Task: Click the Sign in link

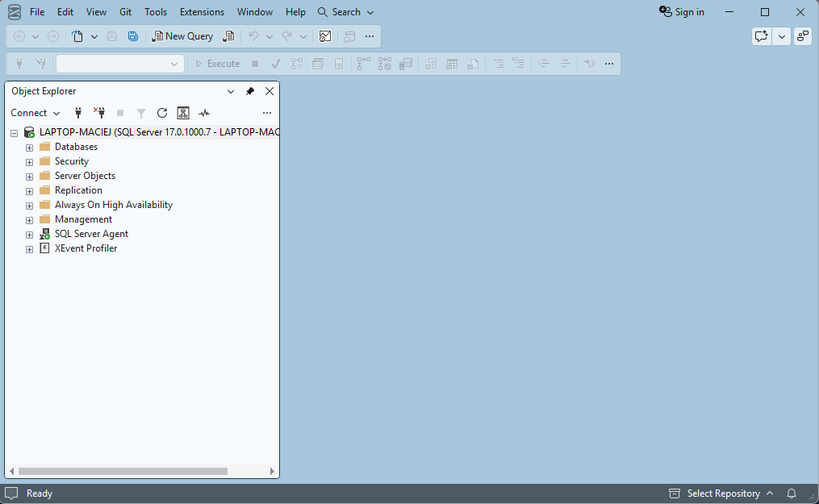Action: tap(682, 11)
